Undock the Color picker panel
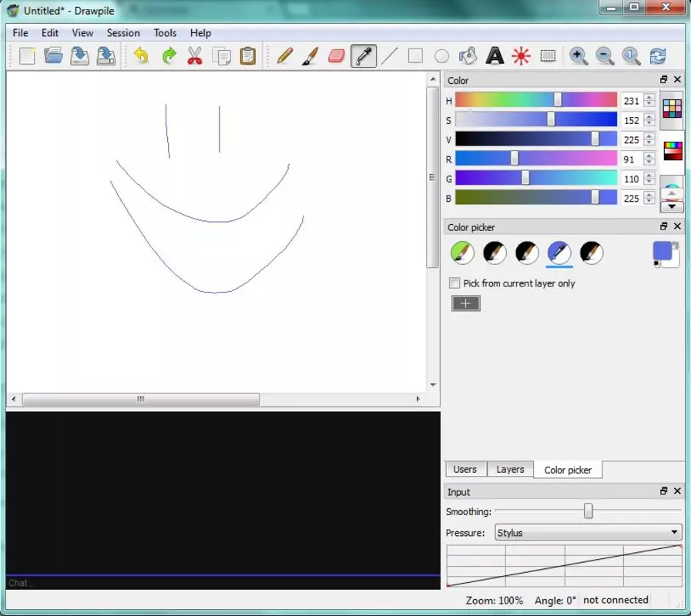 [664, 226]
